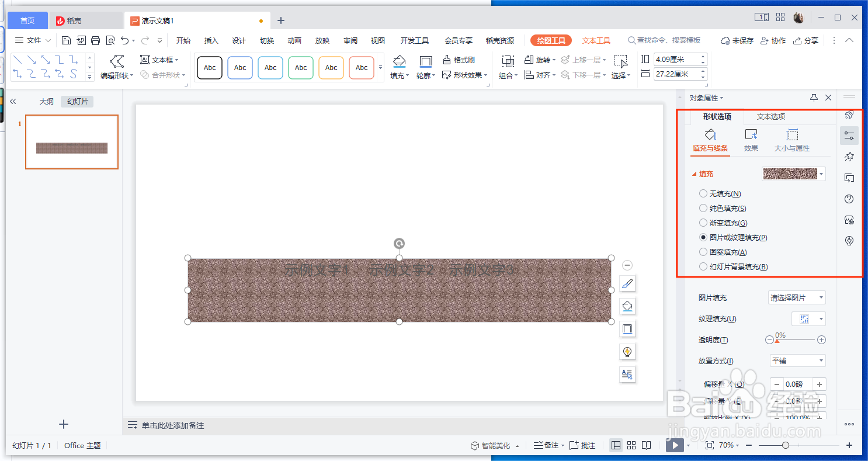
Task: Open the Animation (动画) ribbon tab
Action: (x=294, y=40)
